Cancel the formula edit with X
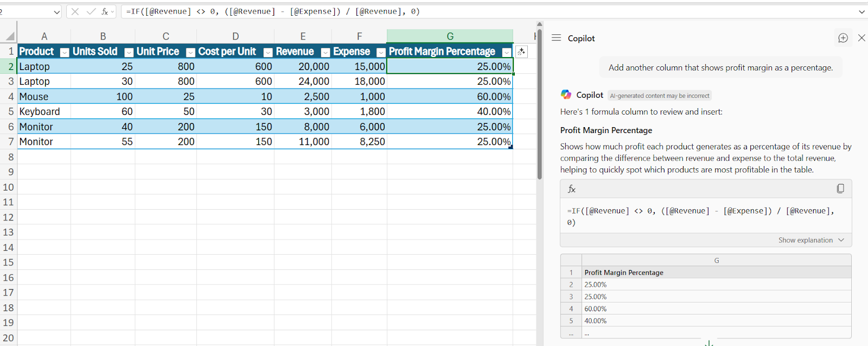The height and width of the screenshot is (346, 868). click(x=75, y=11)
